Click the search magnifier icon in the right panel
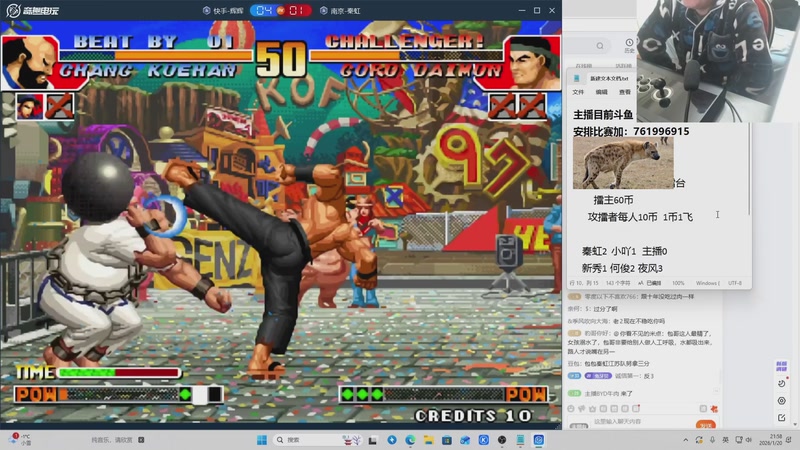 pos(600,46)
